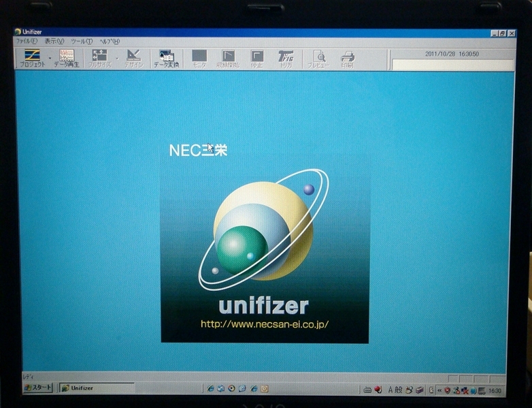Restore the Unifizer window size
Image resolution: width=532 pixels, height=408 pixels.
pyautogui.click(x=503, y=33)
